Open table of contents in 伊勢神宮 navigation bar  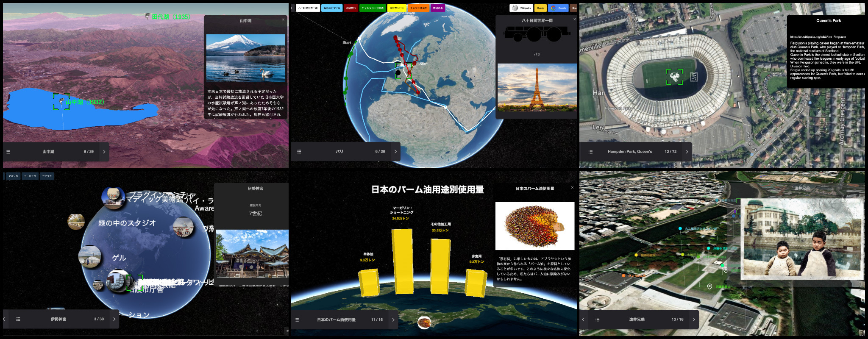click(18, 319)
